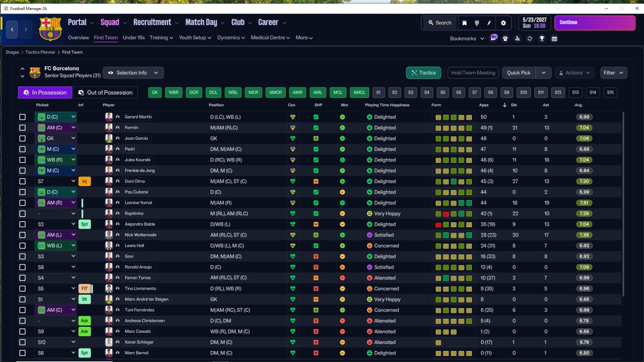This screenshot has width=644, height=362.
Task: Go back with the left arrow button
Action: pyautogui.click(x=12, y=30)
